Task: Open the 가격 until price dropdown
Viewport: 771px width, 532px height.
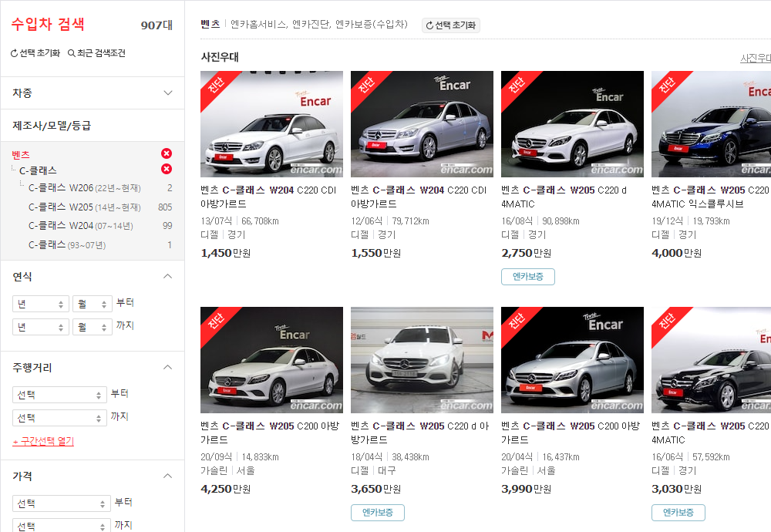Action: click(x=62, y=526)
